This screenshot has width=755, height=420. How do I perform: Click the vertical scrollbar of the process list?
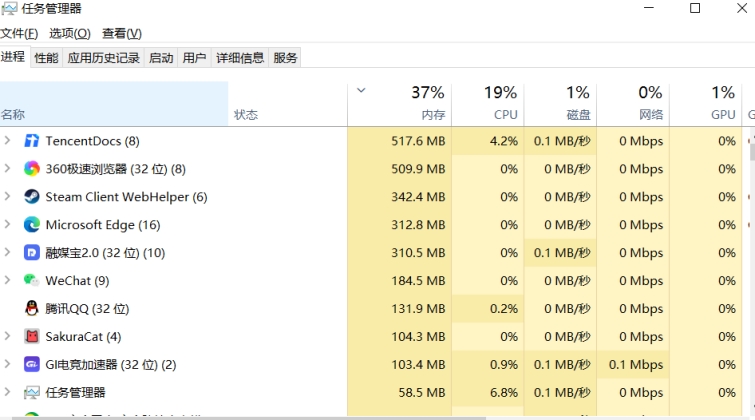(752, 270)
